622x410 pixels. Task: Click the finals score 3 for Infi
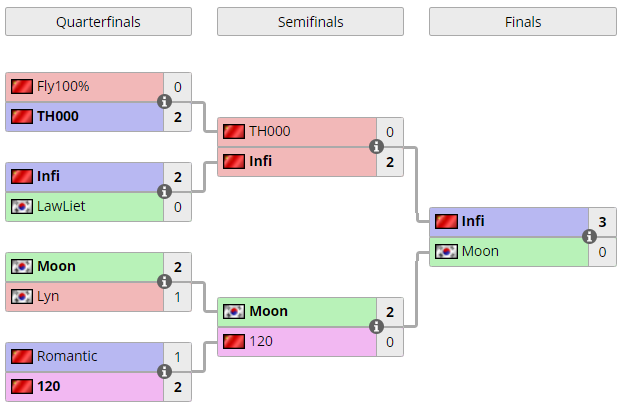[x=602, y=222]
